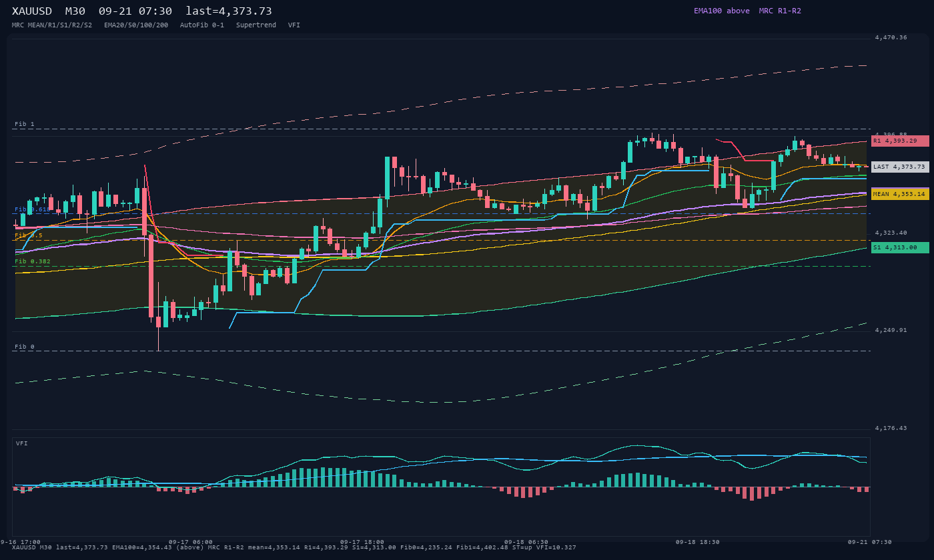Click the MRC R1-R2 status text
The width and height of the screenshot is (934, 560).
click(x=780, y=11)
